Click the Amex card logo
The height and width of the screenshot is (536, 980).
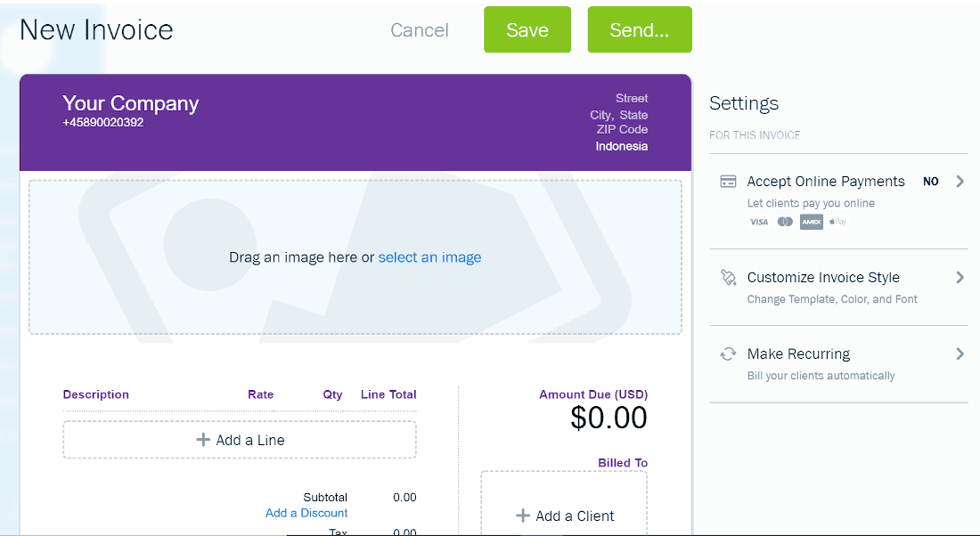(812, 222)
